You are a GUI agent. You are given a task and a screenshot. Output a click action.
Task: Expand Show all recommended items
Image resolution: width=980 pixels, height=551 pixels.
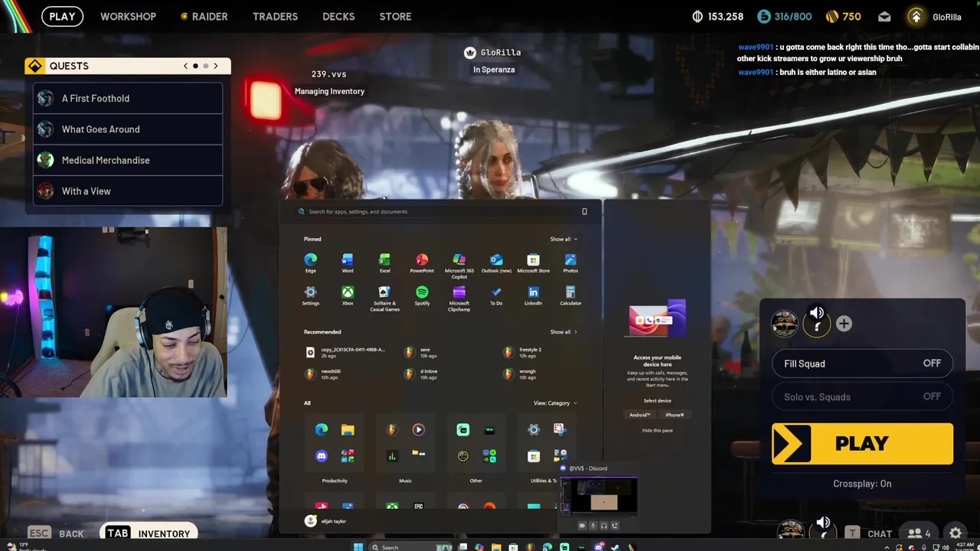tap(563, 331)
